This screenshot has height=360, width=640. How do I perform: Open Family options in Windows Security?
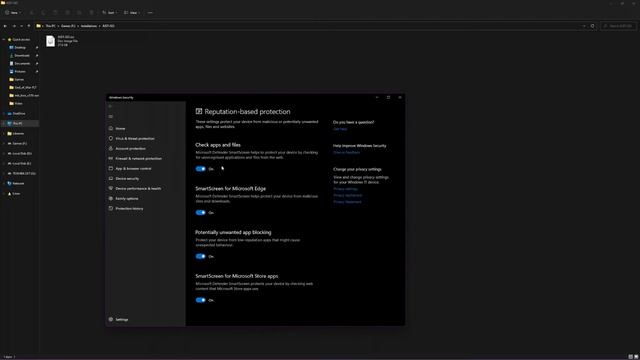coord(127,199)
